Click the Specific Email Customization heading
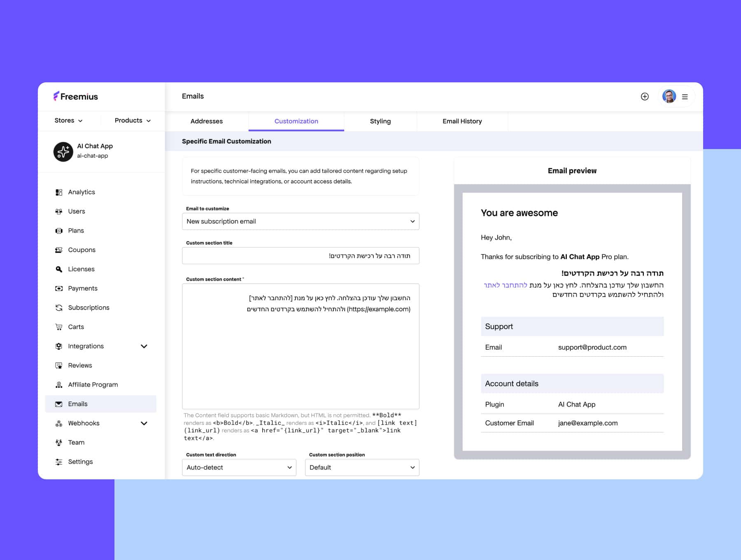This screenshot has height=560, width=741. 226,141
